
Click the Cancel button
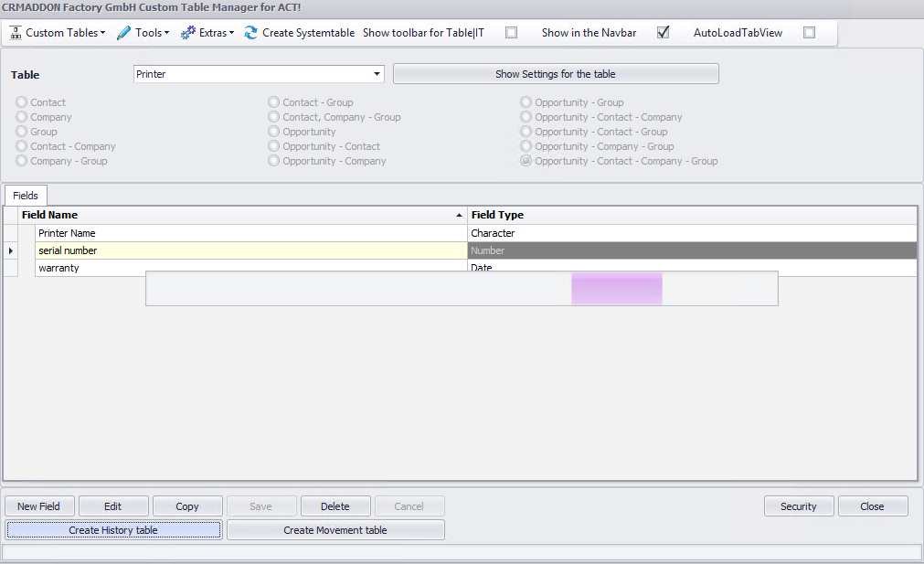coord(409,506)
